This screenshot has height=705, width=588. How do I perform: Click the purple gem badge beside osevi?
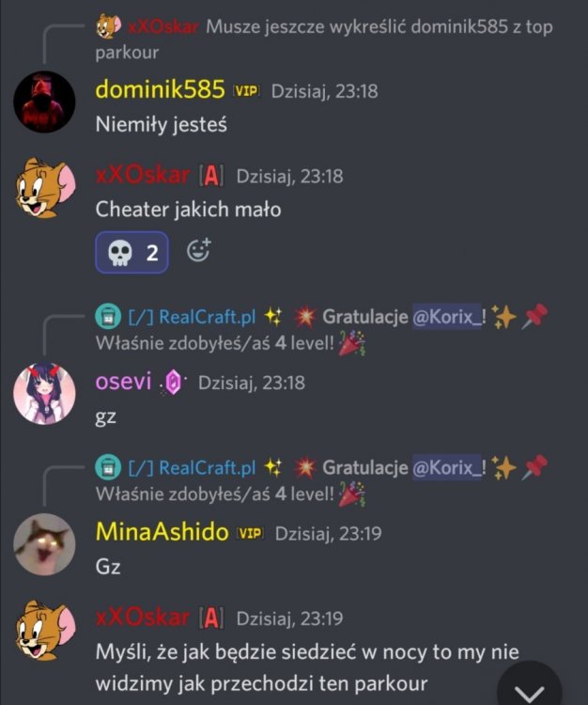[x=174, y=384]
